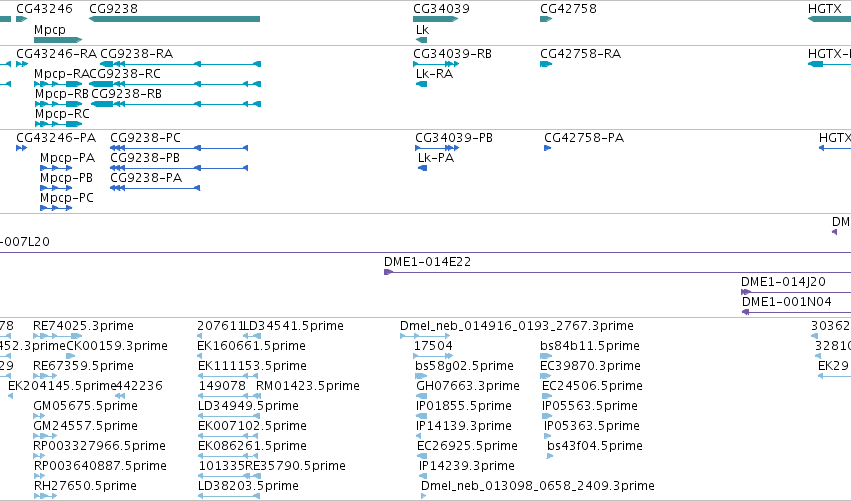
Task: Select the Mpcp-PA protein label
Action: [67, 158]
